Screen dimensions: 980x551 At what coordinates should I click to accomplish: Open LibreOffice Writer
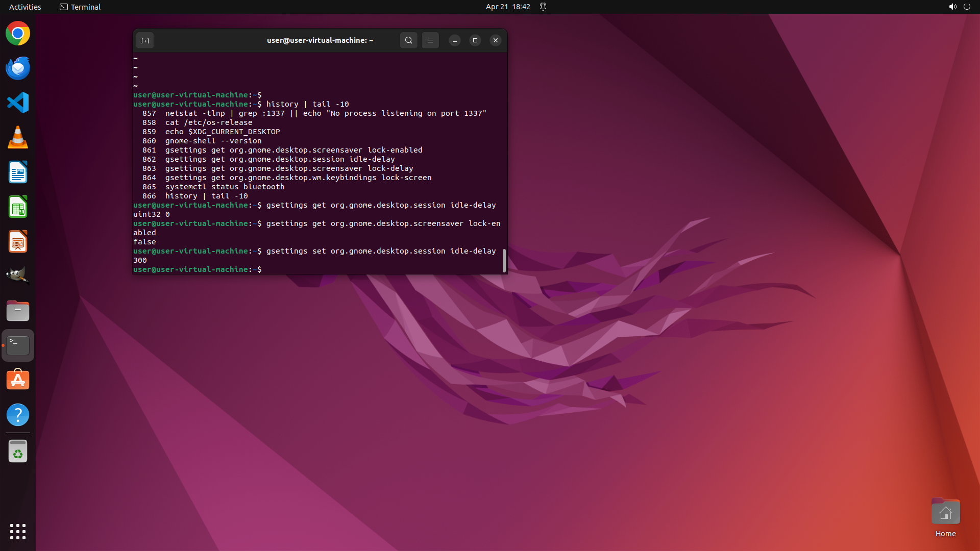[18, 172]
